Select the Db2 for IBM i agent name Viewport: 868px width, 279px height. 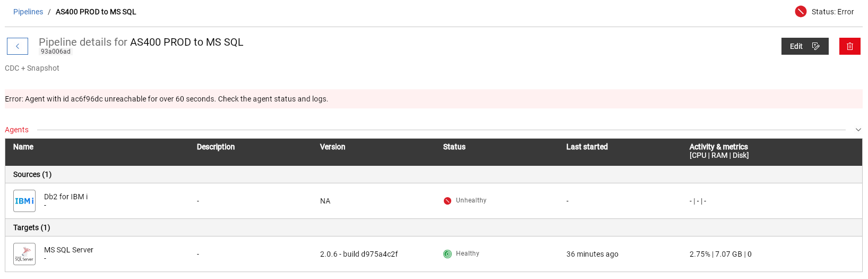tap(66, 197)
